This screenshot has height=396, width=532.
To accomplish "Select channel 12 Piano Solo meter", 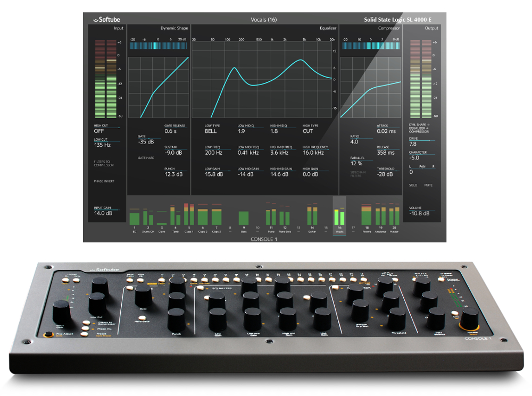I will pyautogui.click(x=285, y=218).
